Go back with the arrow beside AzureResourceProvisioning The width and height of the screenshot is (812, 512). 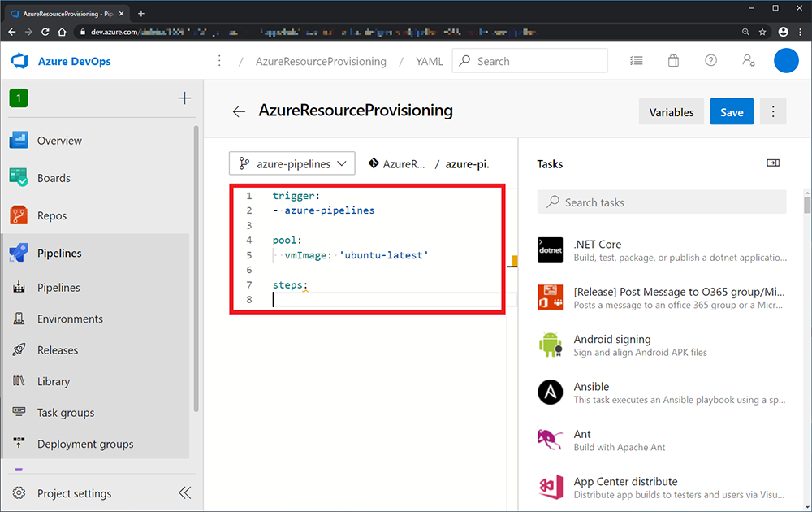click(239, 111)
